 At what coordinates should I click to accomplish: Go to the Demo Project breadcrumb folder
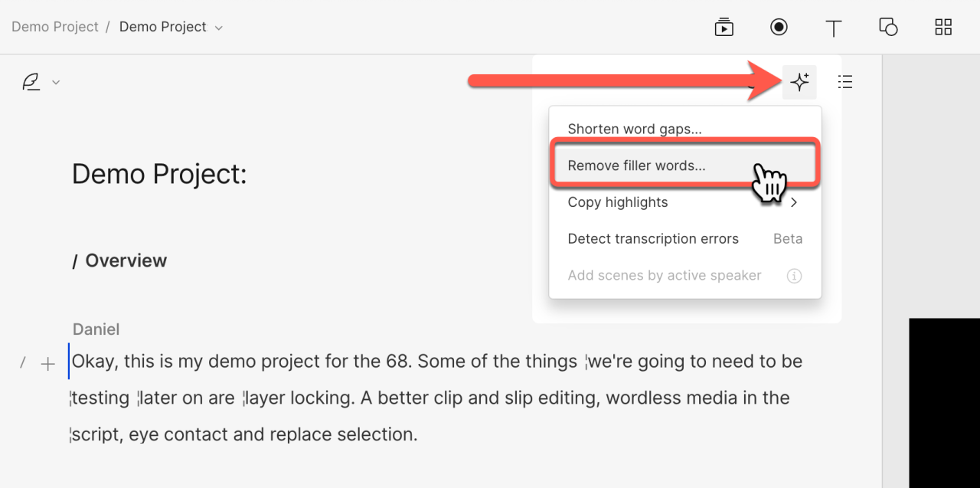click(x=54, y=27)
